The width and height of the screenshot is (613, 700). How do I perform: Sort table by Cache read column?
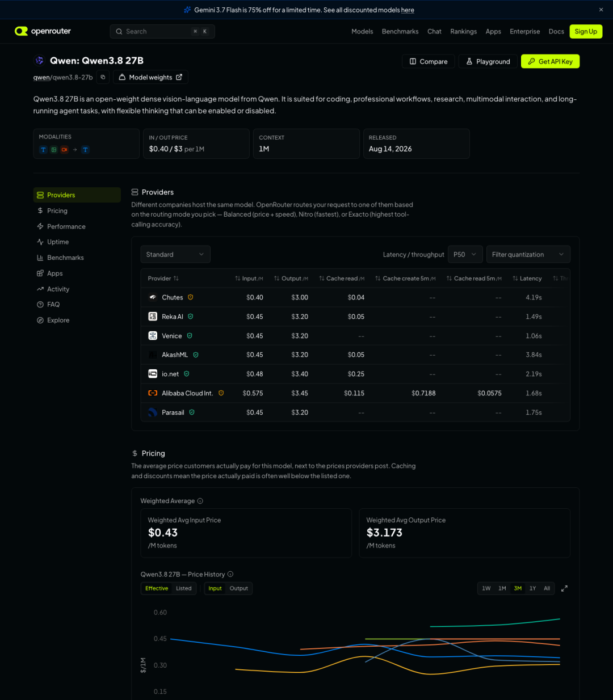click(342, 279)
